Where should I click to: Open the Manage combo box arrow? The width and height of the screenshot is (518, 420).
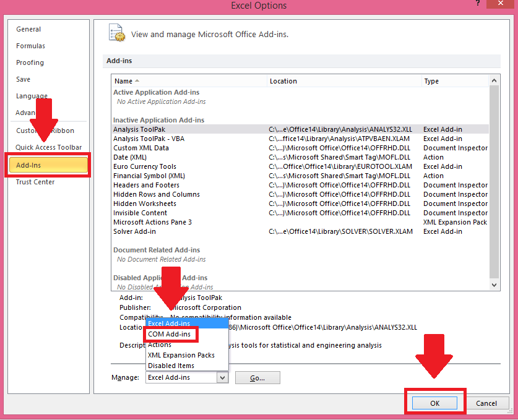223,377
